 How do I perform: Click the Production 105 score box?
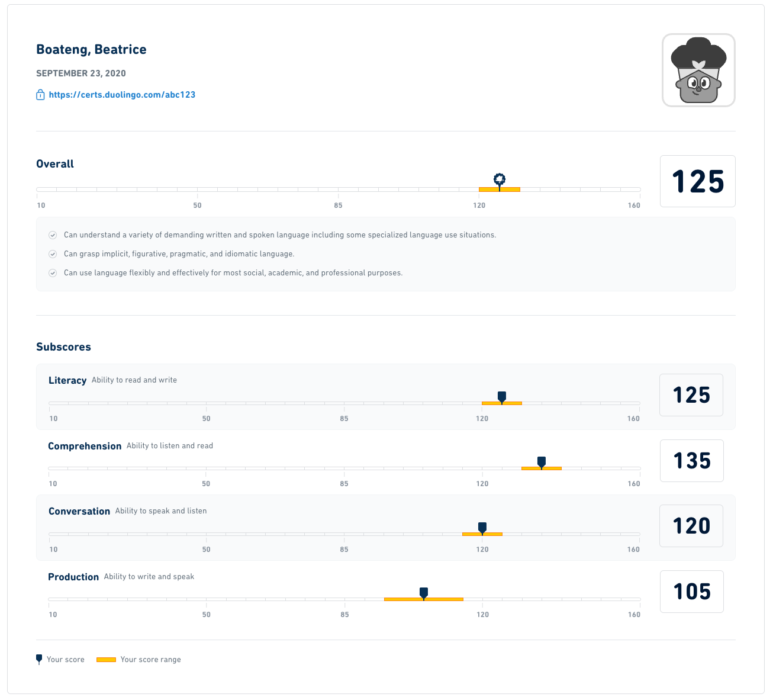pyautogui.click(x=691, y=592)
